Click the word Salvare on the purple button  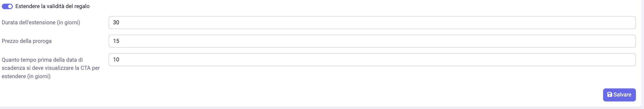point(622,95)
